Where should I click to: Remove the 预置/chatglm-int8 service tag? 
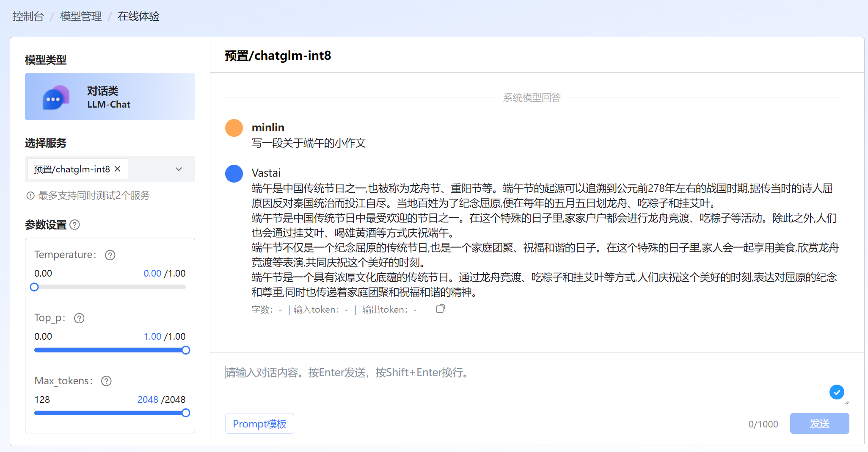click(x=118, y=169)
